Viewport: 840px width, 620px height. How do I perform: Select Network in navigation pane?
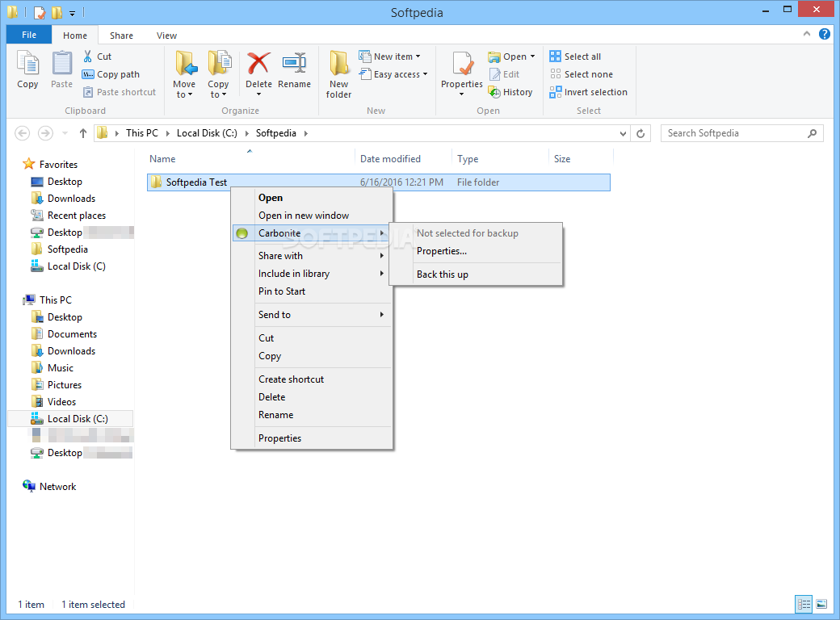(x=57, y=487)
